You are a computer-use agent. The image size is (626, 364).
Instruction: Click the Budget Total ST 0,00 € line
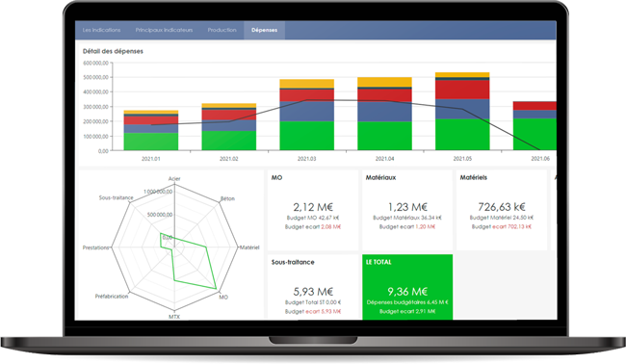(313, 302)
